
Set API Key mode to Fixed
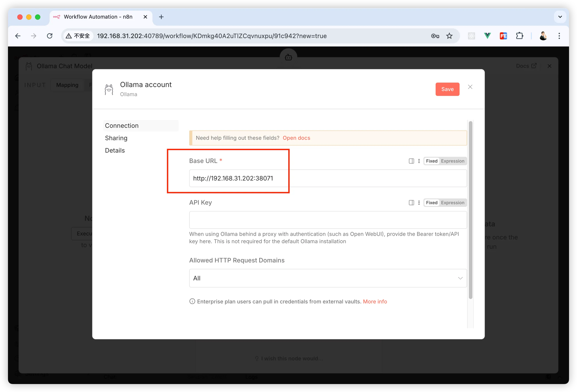coord(431,203)
